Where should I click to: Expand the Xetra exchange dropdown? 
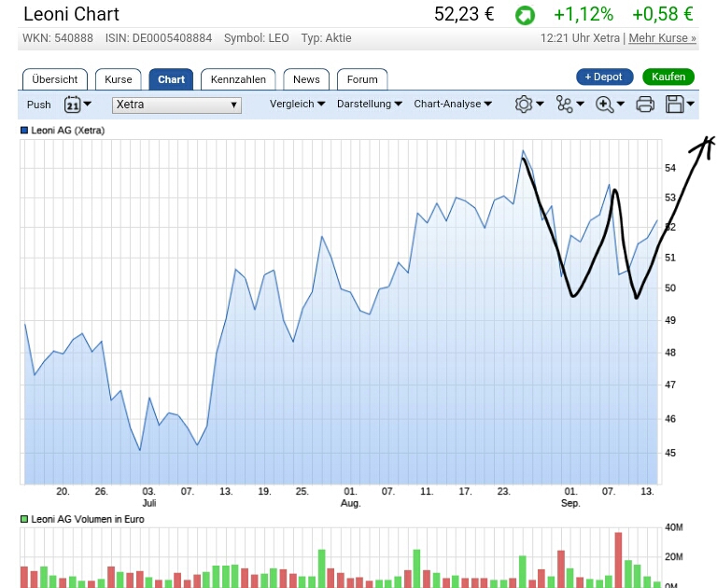click(176, 105)
